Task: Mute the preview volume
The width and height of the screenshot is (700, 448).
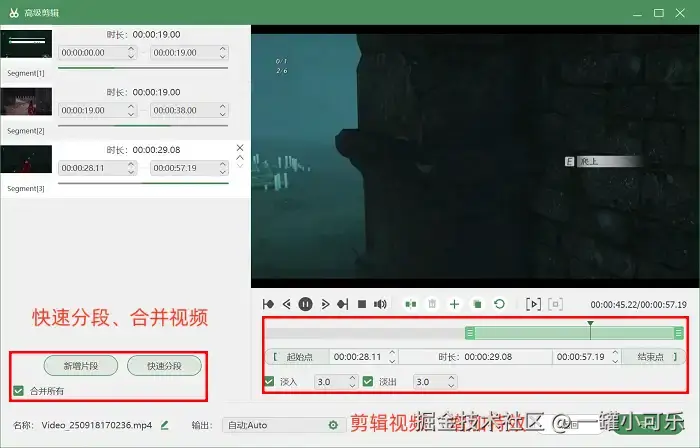Action: pos(380,304)
